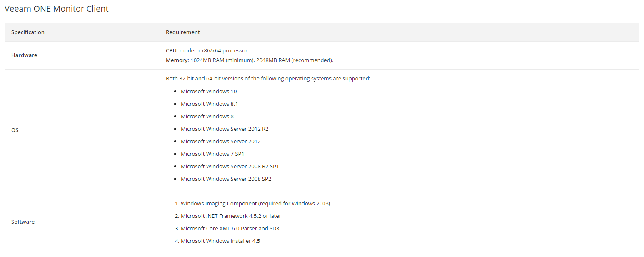The height and width of the screenshot is (257, 644).
Task: Select the Requirement column header
Action: [x=183, y=32]
